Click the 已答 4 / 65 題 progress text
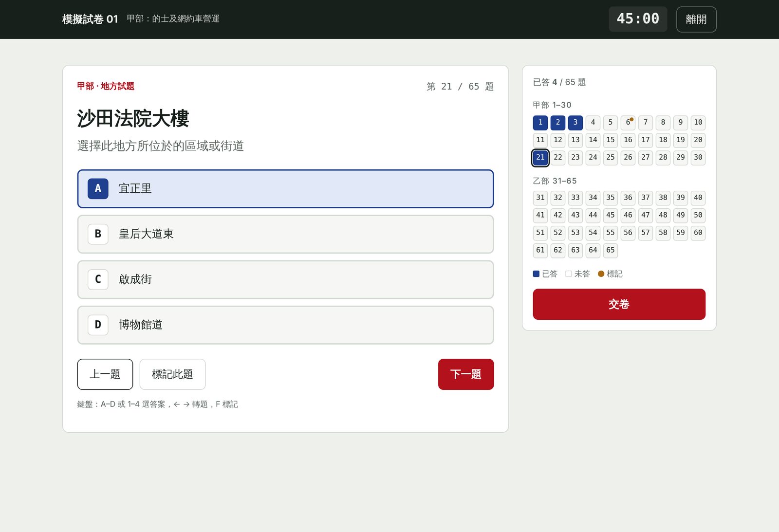The height and width of the screenshot is (532, 779). pyautogui.click(x=559, y=82)
